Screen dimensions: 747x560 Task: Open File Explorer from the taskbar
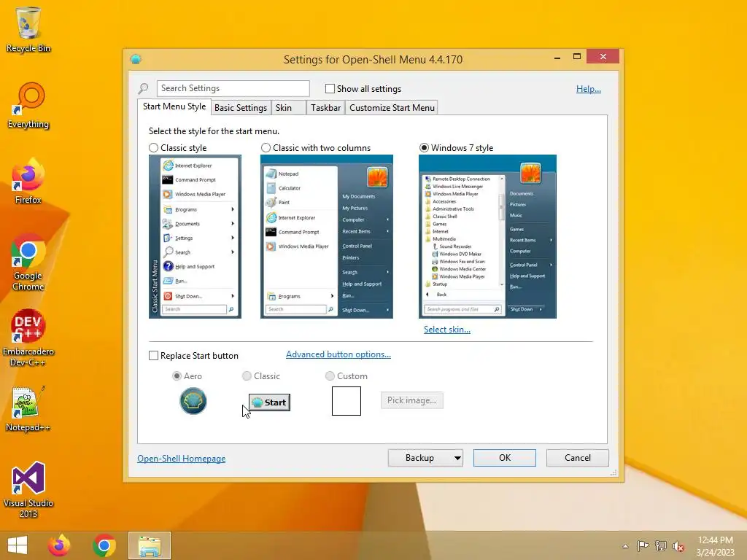[149, 545]
